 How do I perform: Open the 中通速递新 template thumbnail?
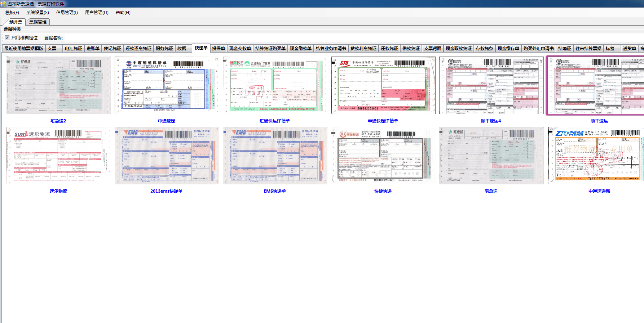(x=596, y=156)
